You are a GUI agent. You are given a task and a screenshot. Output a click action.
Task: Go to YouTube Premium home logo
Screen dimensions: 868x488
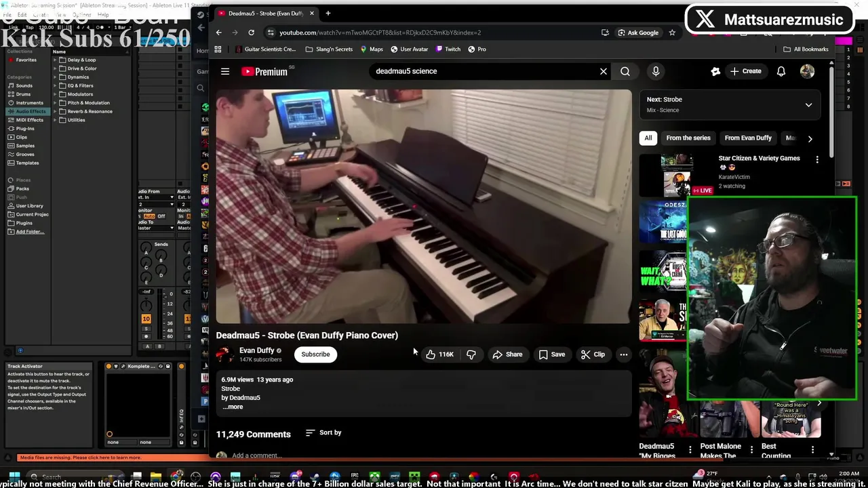point(264,71)
